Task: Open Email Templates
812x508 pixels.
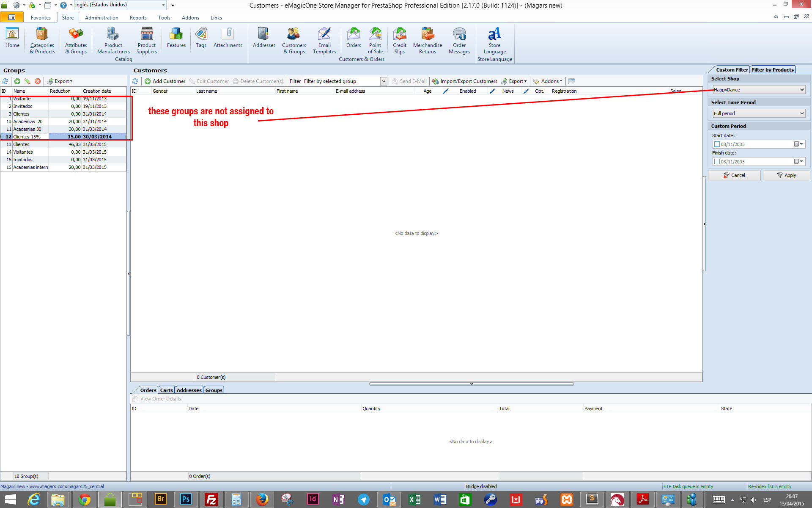Action: pos(324,41)
